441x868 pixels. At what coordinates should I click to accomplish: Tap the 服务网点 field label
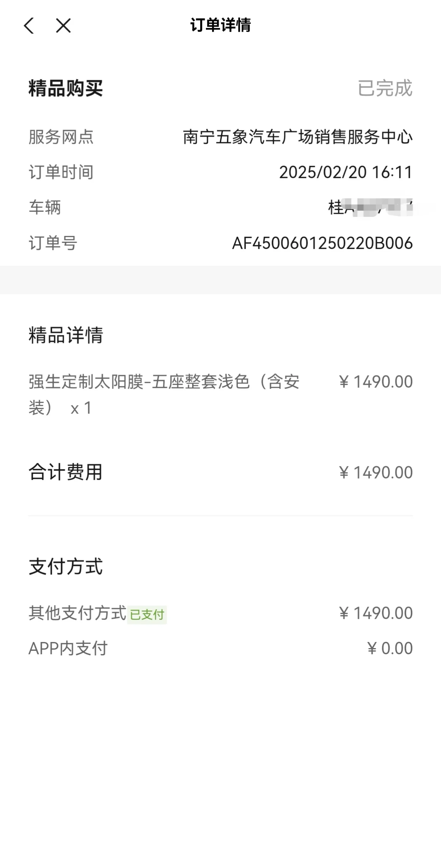pyautogui.click(x=61, y=137)
